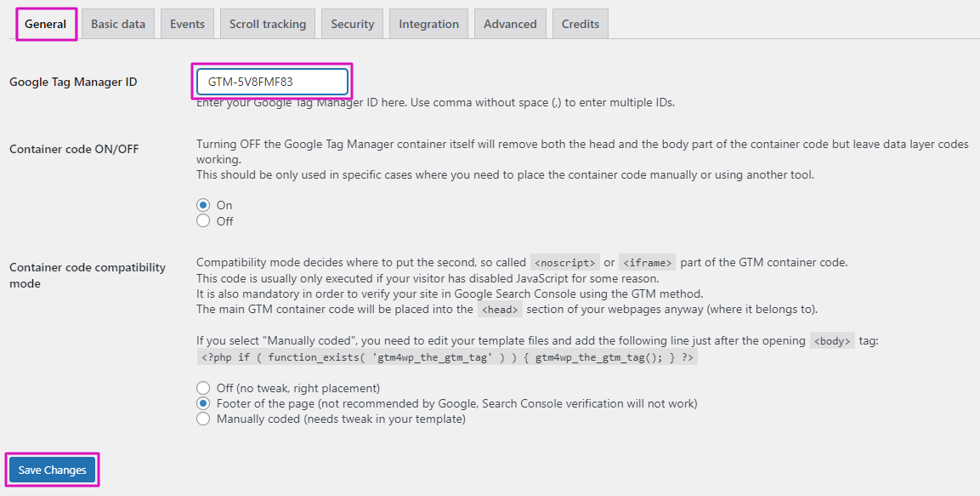Pick Manually coded compatibility option
The image size is (980, 496).
pyautogui.click(x=203, y=419)
